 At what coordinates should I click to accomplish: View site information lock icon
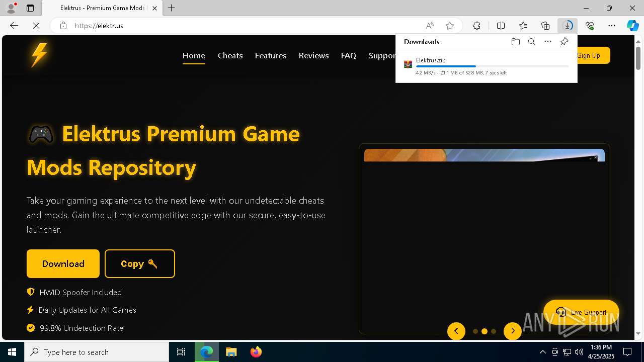click(63, 26)
